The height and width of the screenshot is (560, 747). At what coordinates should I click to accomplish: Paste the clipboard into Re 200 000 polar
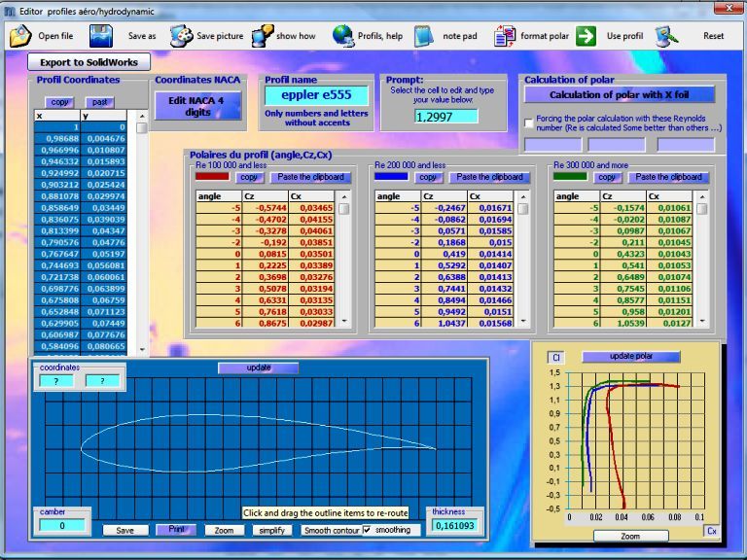pos(490,177)
